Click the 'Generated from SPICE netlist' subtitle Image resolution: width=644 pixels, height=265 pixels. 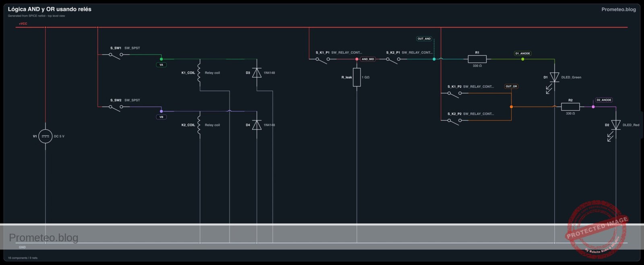(36, 16)
